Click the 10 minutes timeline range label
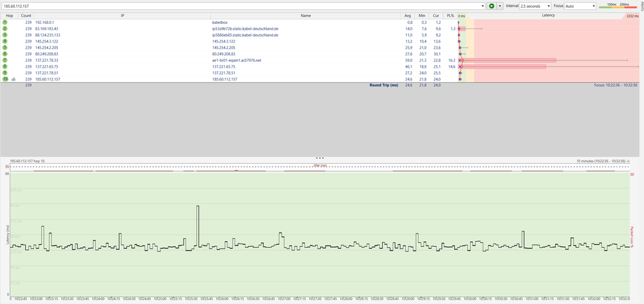 (601, 161)
